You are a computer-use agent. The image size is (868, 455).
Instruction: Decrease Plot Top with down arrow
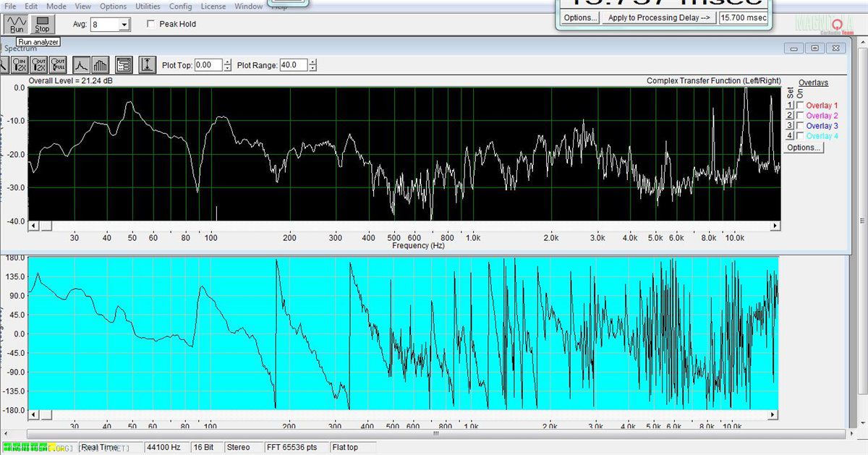pos(228,68)
